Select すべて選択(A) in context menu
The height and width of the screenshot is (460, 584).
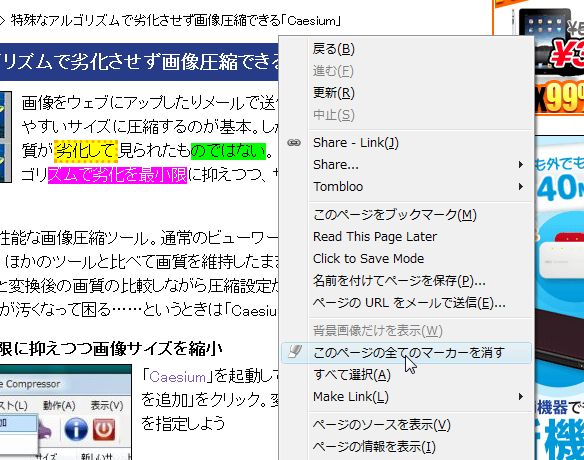(x=352, y=375)
